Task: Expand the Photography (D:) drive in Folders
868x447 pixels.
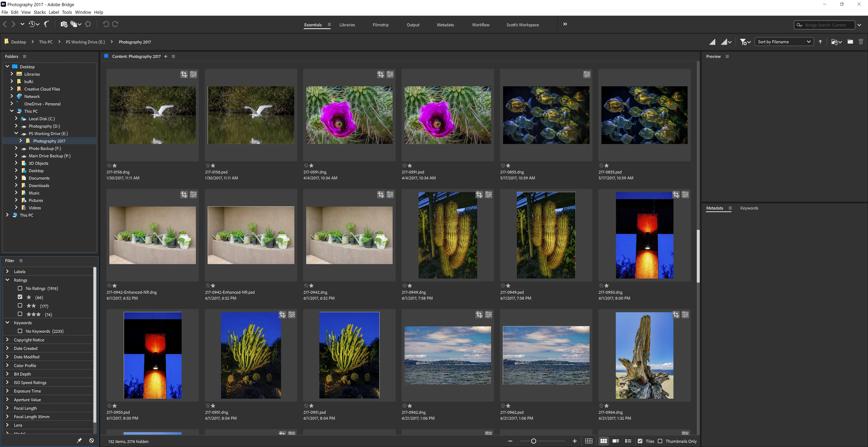Action: coord(16,126)
